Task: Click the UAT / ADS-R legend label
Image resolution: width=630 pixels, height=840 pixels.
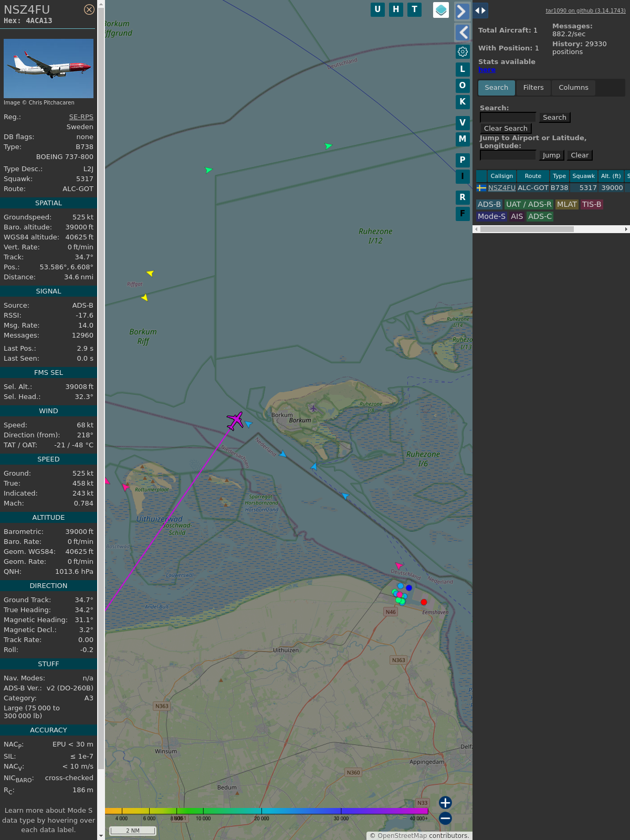Action: point(529,205)
